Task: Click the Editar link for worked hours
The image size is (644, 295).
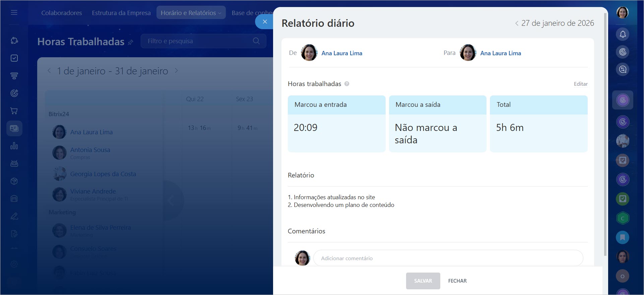Action: (x=580, y=84)
